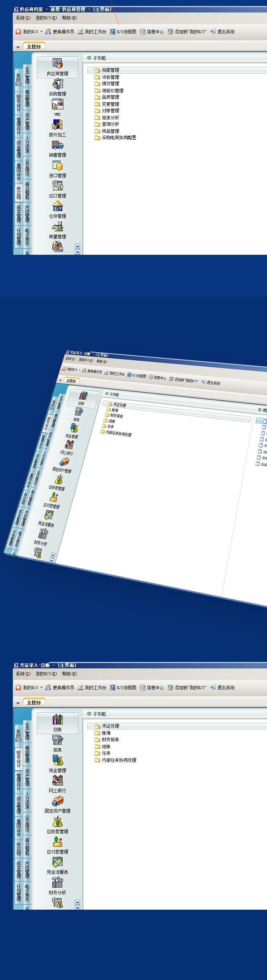Click the 质量管理 scales icon

[x=58, y=227]
